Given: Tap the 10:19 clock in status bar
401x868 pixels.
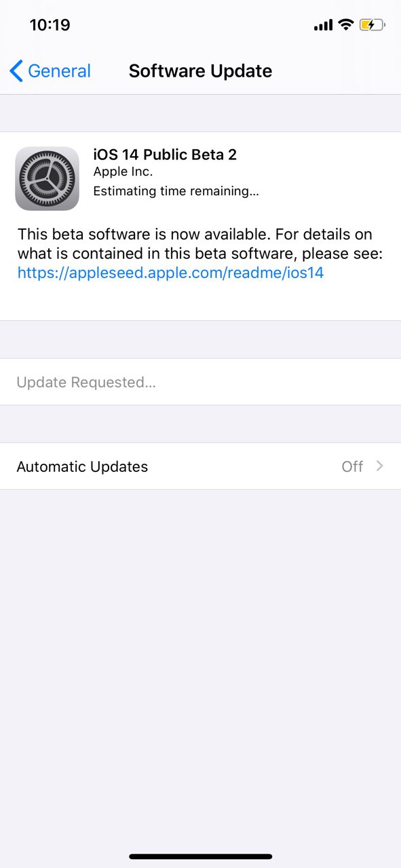Looking at the screenshot, I should click(x=50, y=25).
